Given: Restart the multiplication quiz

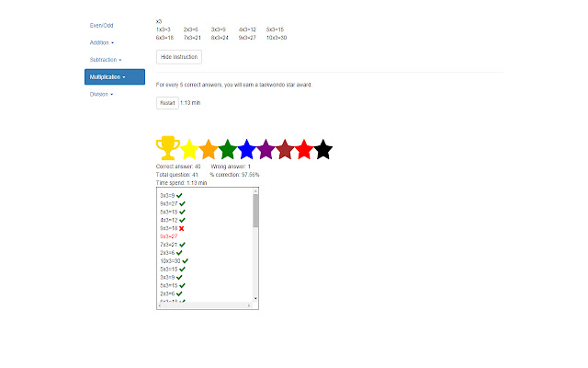Looking at the screenshot, I should click(167, 103).
